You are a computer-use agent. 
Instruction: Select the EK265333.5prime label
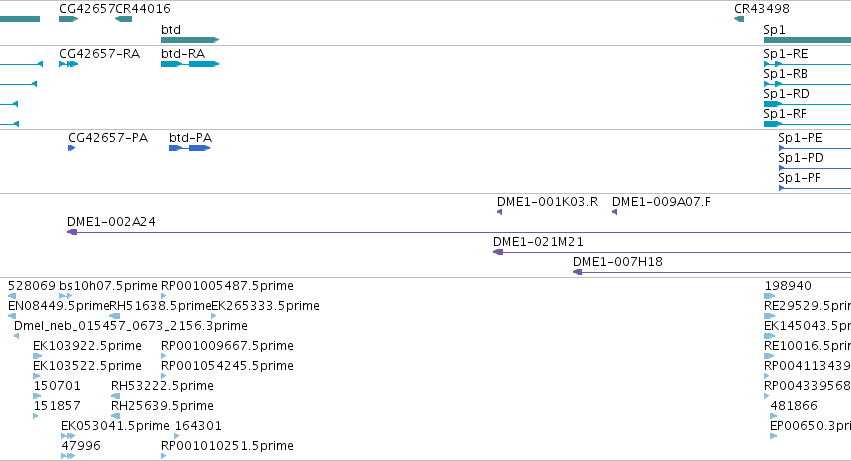pyautogui.click(x=265, y=306)
